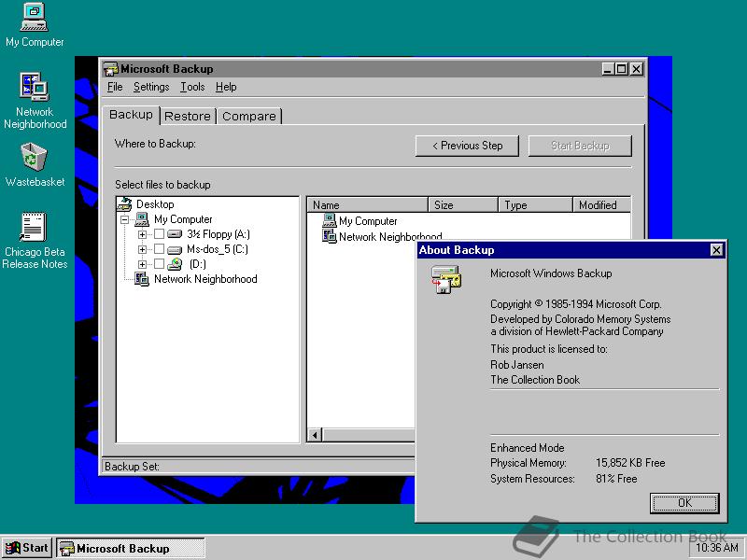This screenshot has height=560, width=747.
Task: Click Network Neighborhood icon in file list
Action: [x=330, y=236]
